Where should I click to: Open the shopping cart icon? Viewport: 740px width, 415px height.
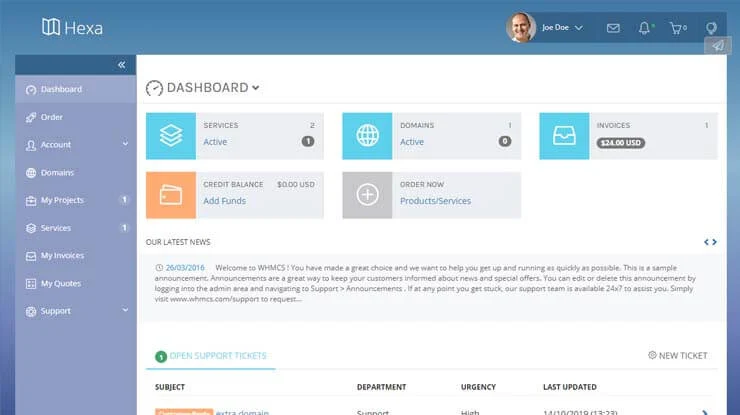[676, 28]
